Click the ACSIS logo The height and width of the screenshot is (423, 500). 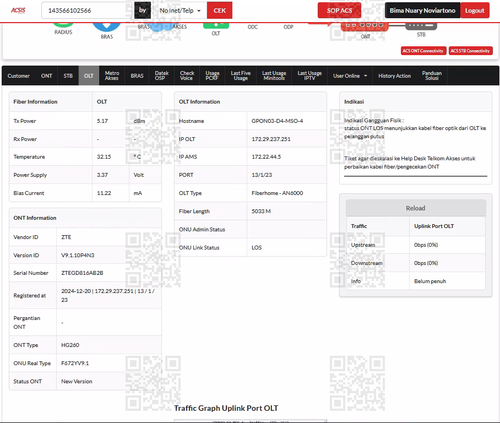(18, 10)
